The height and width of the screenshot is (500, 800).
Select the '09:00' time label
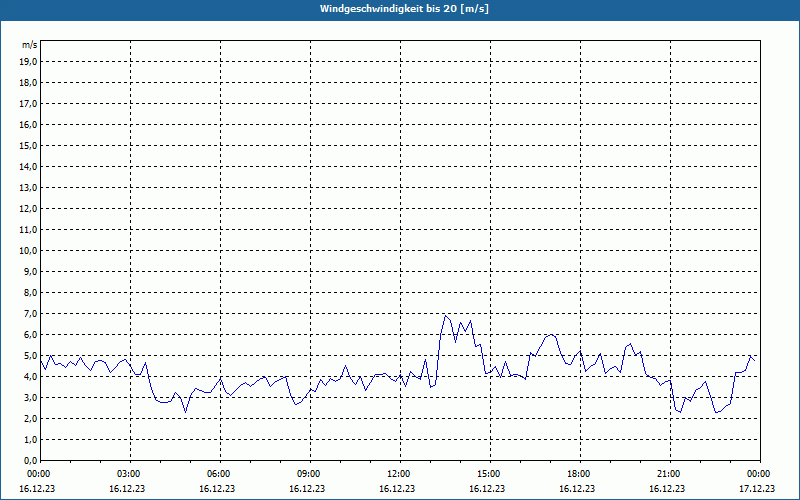click(x=309, y=474)
